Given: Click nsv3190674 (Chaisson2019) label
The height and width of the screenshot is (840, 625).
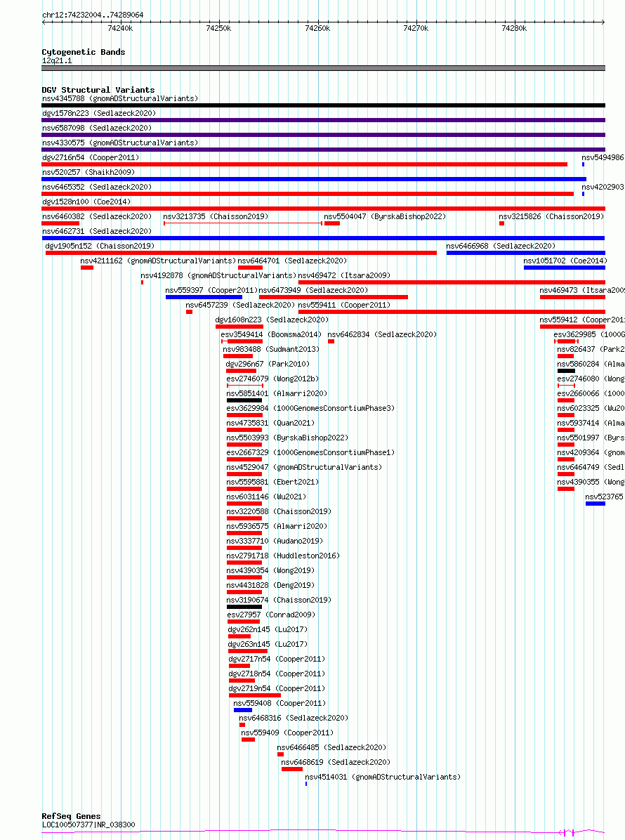Looking at the screenshot, I should coord(279,600).
